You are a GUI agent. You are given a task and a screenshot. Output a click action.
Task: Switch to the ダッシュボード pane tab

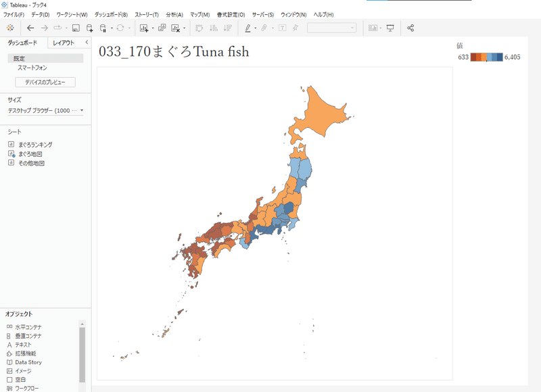click(x=23, y=43)
